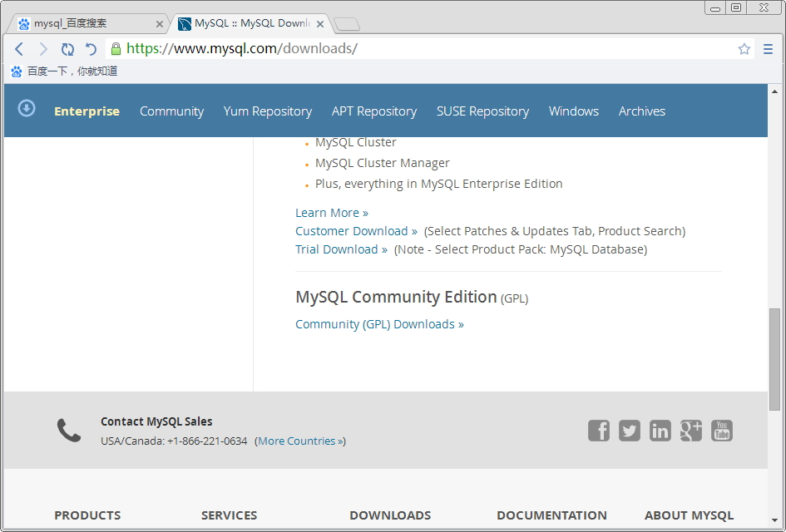Click the MySQL Cluster Manager list item
786x532 pixels.
click(x=383, y=163)
